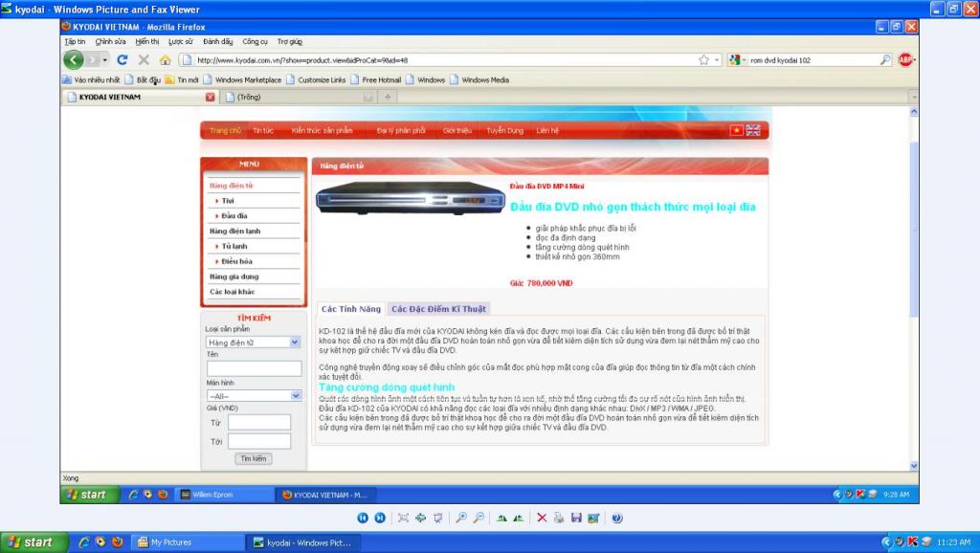Viewport: 980px width, 553px height.
Task: Click the web page scrollbar down arrow
Action: click(x=914, y=466)
